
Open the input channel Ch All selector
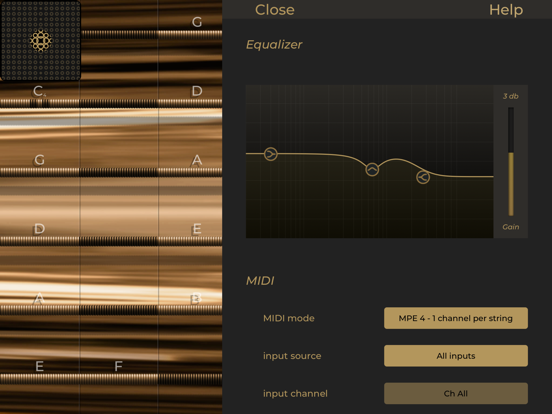pos(456,394)
